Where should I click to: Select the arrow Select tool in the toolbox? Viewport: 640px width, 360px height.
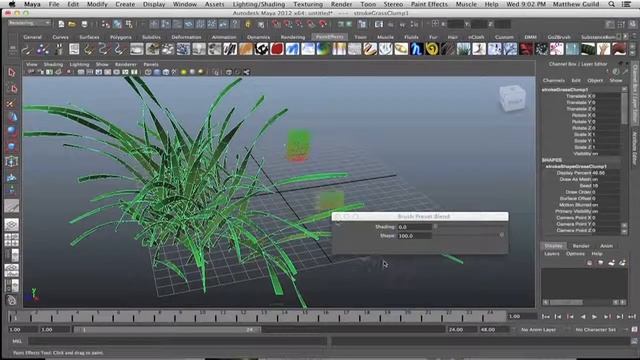pos(12,73)
